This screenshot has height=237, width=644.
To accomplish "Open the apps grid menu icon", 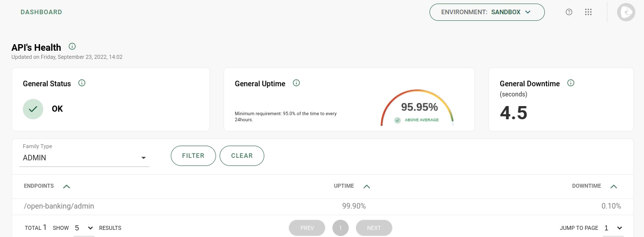I will coord(588,12).
